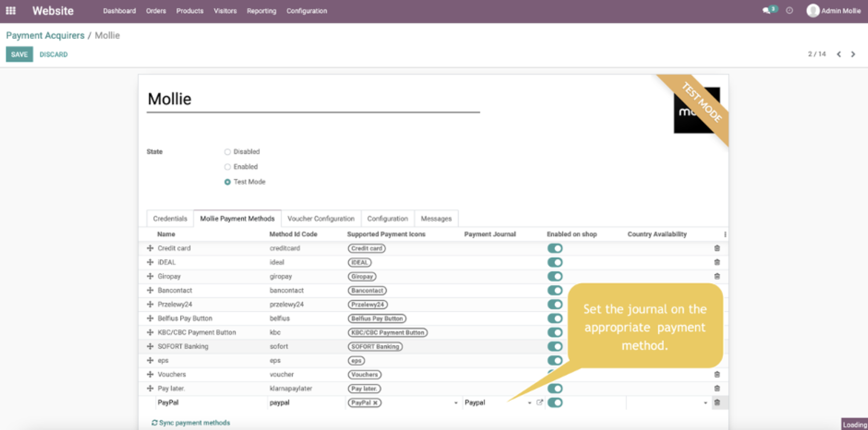Click the drag handle for Bancontact
This screenshot has width=868, height=430.
[x=150, y=290]
